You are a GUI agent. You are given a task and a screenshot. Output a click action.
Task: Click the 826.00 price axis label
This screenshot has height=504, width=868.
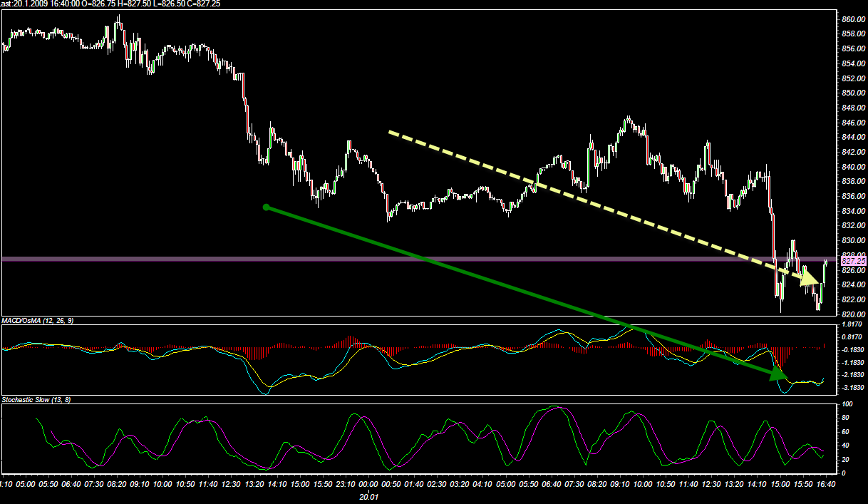[852, 270]
